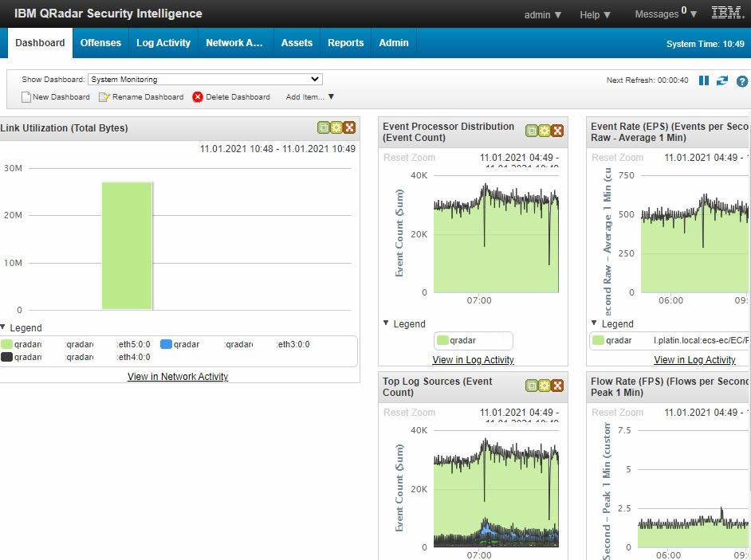Open the Show Dashboard dropdown
The height and width of the screenshot is (560, 751).
[205, 79]
